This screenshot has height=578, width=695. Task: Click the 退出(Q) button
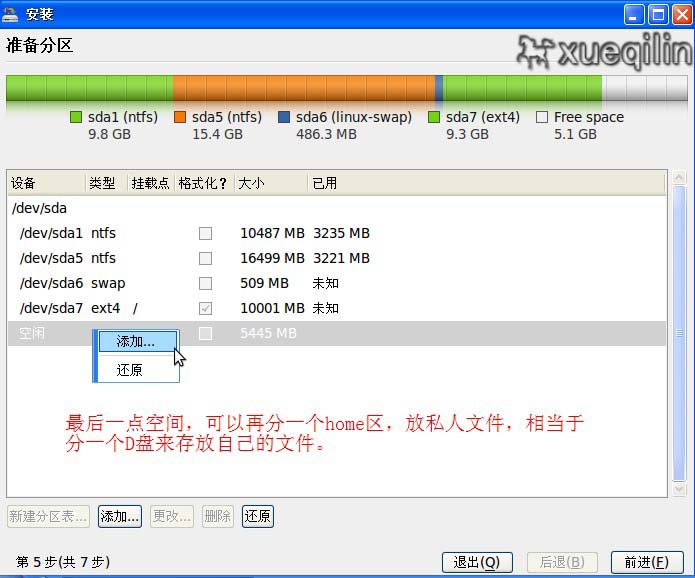477,562
